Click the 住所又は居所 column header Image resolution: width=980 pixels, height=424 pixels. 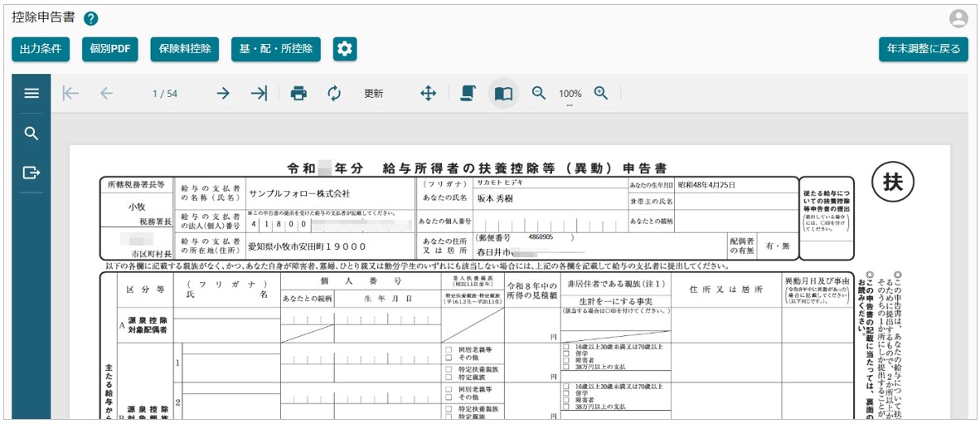pos(726,290)
